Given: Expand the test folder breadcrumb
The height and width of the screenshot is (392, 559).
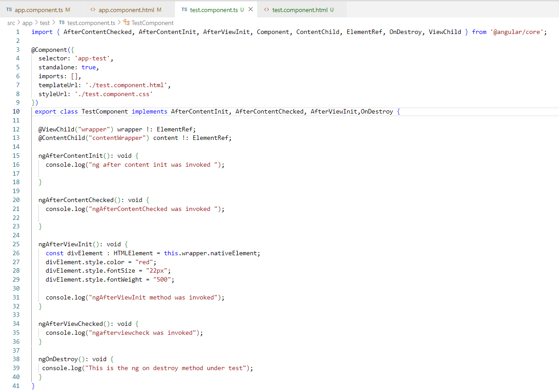Looking at the screenshot, I should 45,23.
